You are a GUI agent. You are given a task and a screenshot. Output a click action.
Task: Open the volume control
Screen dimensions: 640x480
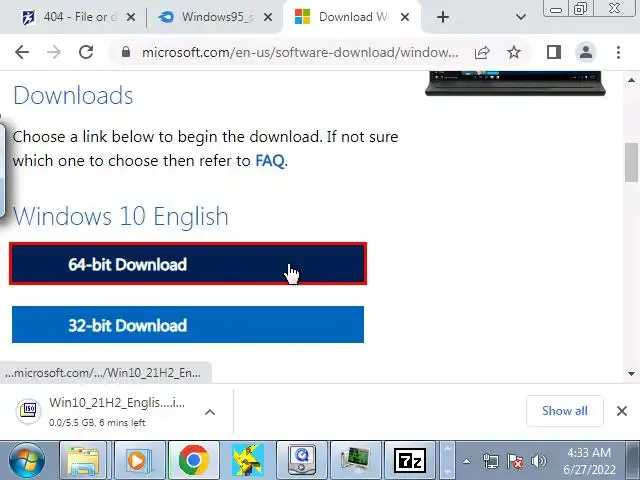(538, 462)
